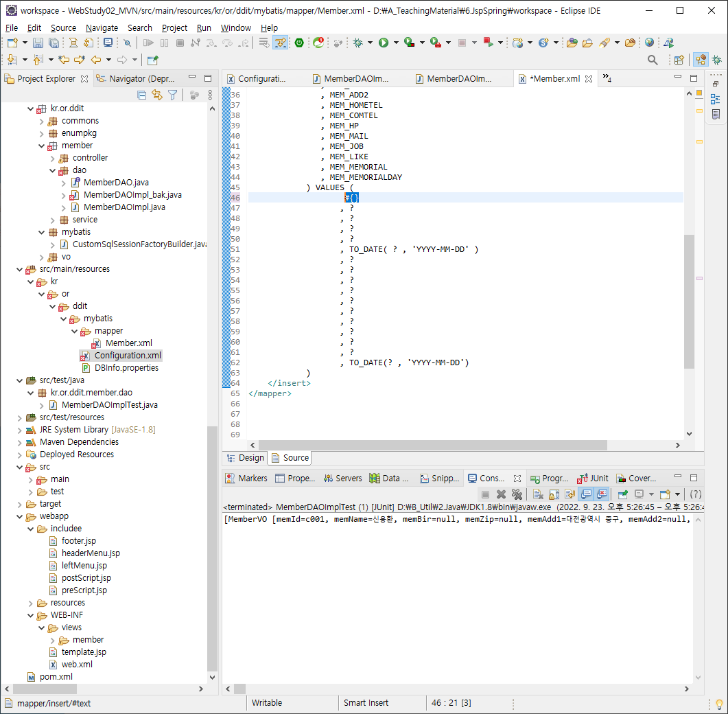Click the editor vertical scrollbar thumb

tap(689, 301)
